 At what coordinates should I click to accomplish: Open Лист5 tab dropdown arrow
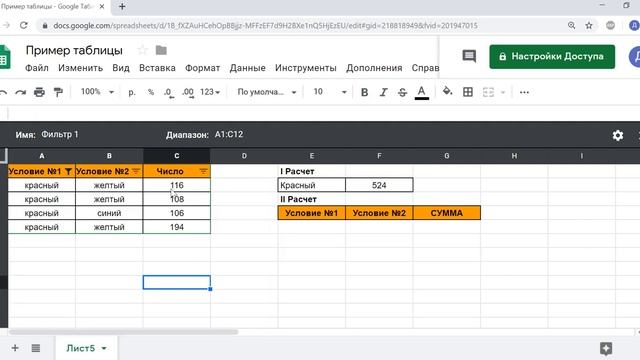(x=104, y=349)
